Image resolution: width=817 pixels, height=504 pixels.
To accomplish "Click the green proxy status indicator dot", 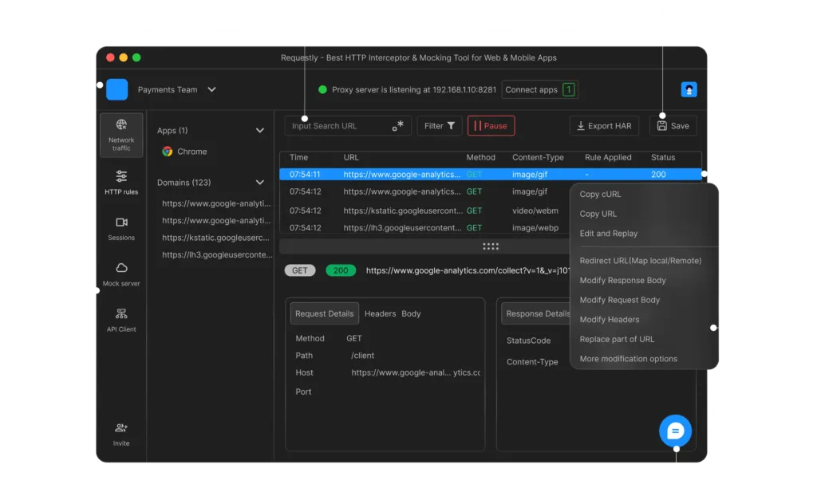I will (x=322, y=89).
